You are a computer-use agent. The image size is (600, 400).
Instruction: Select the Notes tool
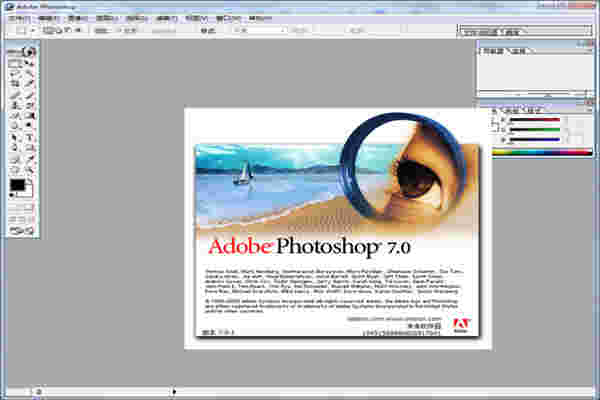point(15,158)
